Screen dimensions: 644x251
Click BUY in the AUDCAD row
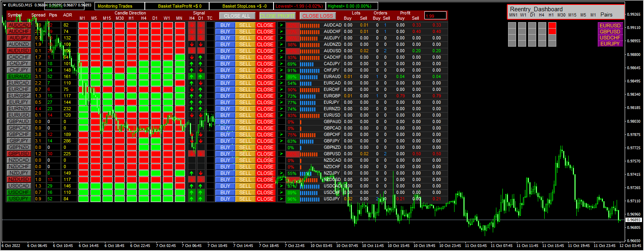click(225, 25)
